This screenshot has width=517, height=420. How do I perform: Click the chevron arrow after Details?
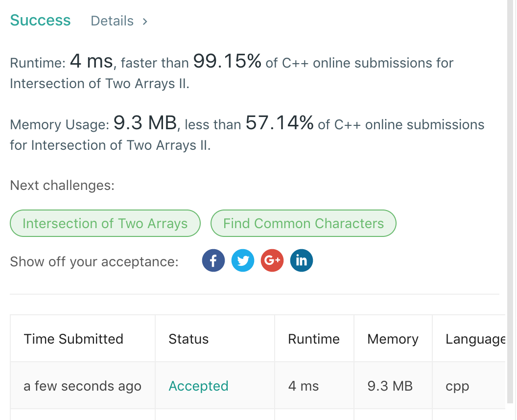[x=145, y=21]
